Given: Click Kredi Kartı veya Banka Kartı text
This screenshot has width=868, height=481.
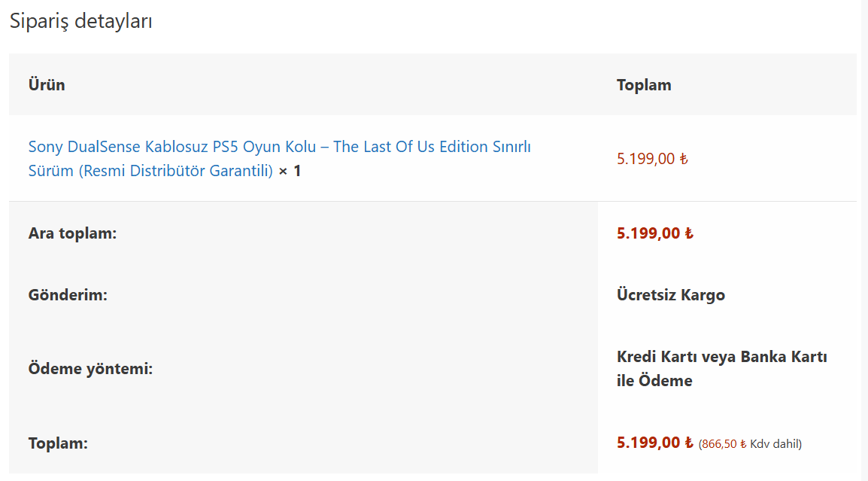Looking at the screenshot, I should point(722,357).
